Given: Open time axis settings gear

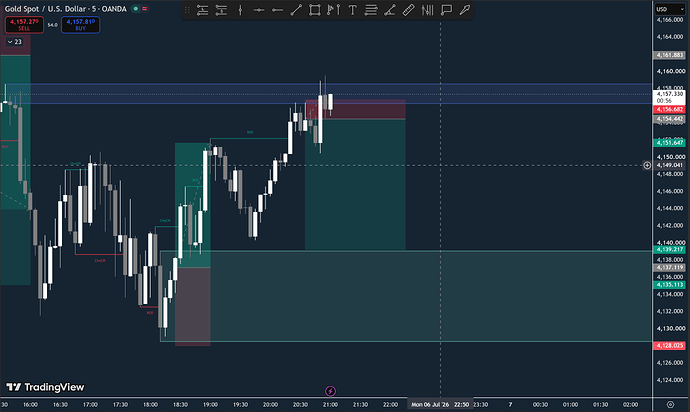Looking at the screenshot, I should pyautogui.click(x=670, y=405).
